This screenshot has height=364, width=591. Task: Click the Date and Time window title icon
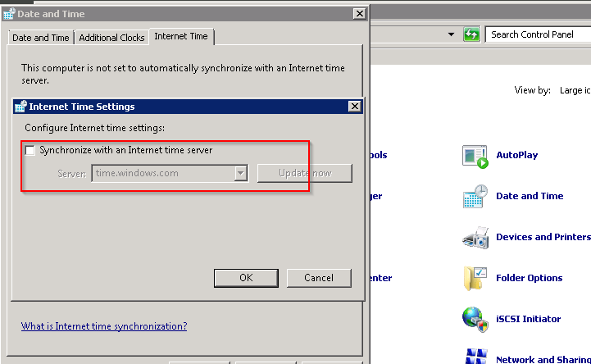pyautogui.click(x=9, y=14)
